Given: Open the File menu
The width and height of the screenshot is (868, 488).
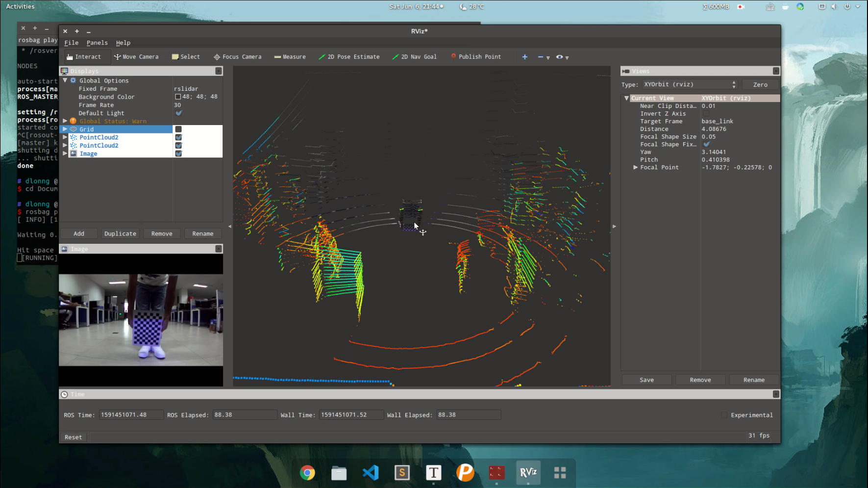Looking at the screenshot, I should [x=71, y=43].
